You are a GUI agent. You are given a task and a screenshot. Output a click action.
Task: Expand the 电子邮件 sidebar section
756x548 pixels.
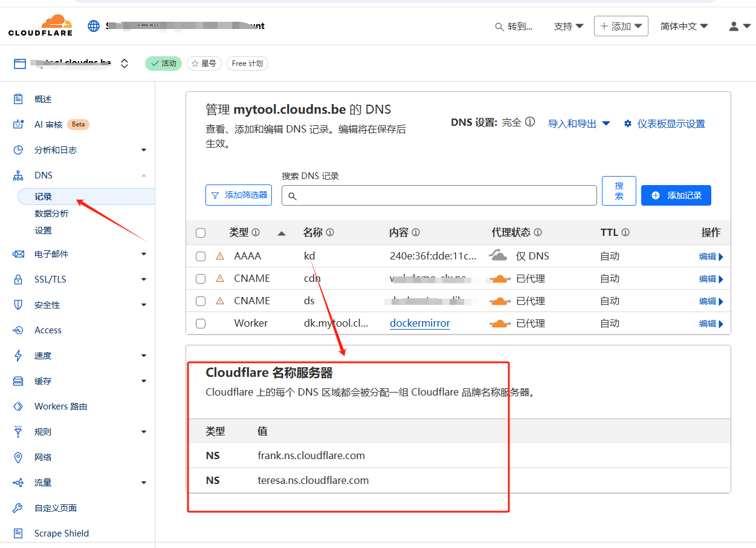144,254
